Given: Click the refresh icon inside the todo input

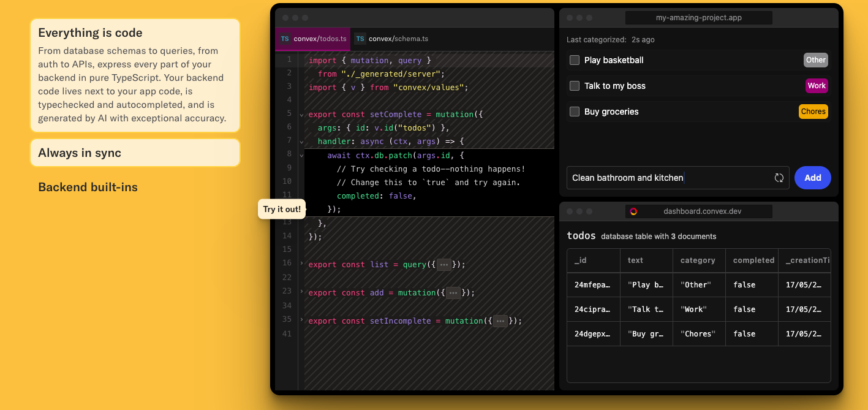Looking at the screenshot, I should click(x=779, y=178).
